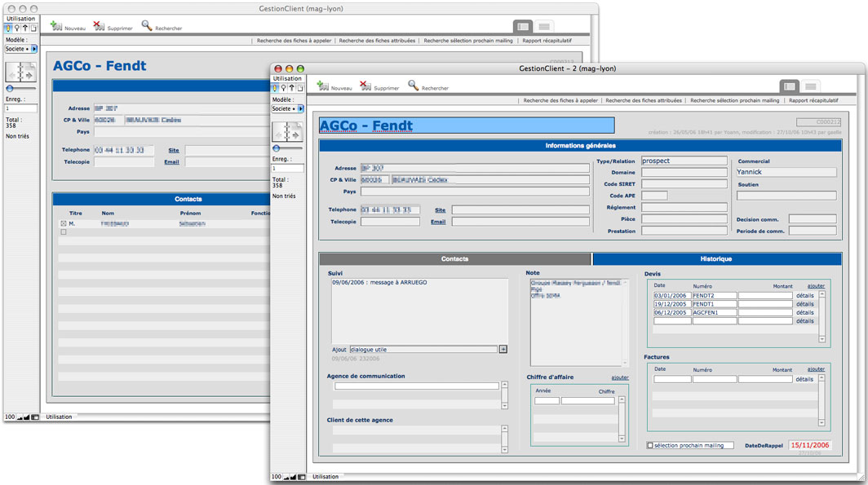The width and height of the screenshot is (868, 485).
Task: Select Find mode magnifier in front window sidebar
Action: (283, 88)
